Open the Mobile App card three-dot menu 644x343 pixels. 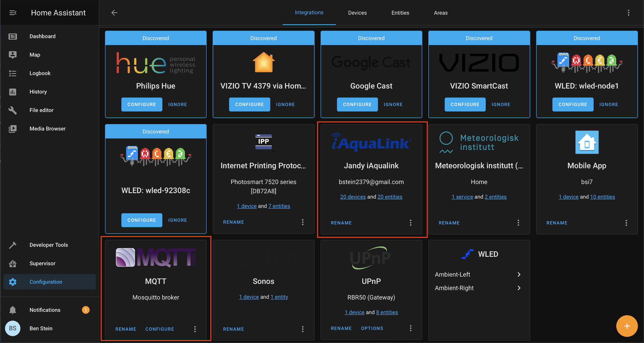coord(626,223)
